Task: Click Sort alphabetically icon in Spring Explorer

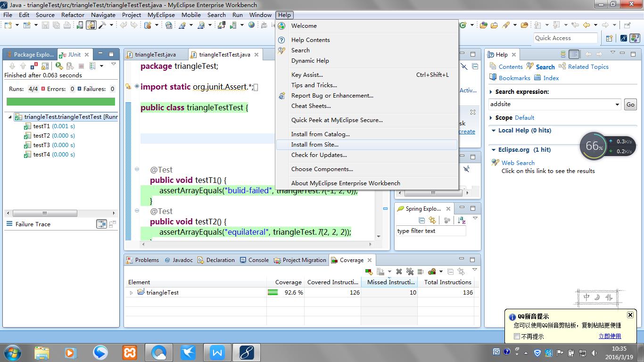Action: point(462,220)
